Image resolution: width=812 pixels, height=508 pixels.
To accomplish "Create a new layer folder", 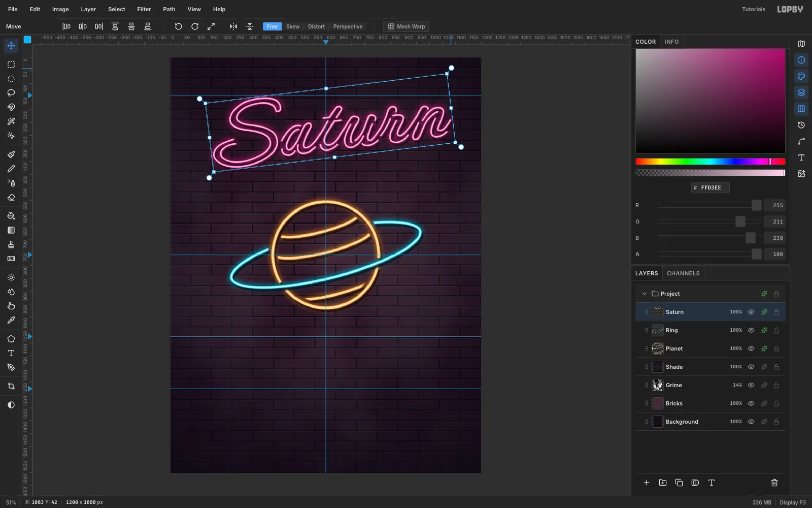I will tap(663, 483).
